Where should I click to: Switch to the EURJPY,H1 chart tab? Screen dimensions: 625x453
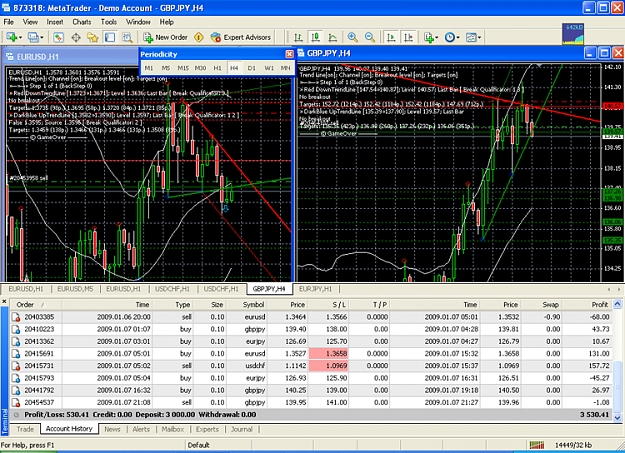pyautogui.click(x=315, y=289)
